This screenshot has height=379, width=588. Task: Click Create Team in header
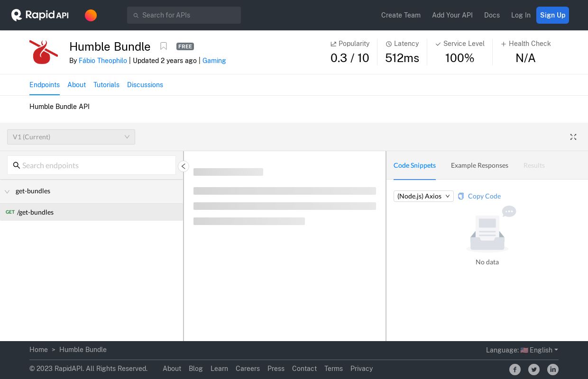pyautogui.click(x=401, y=15)
